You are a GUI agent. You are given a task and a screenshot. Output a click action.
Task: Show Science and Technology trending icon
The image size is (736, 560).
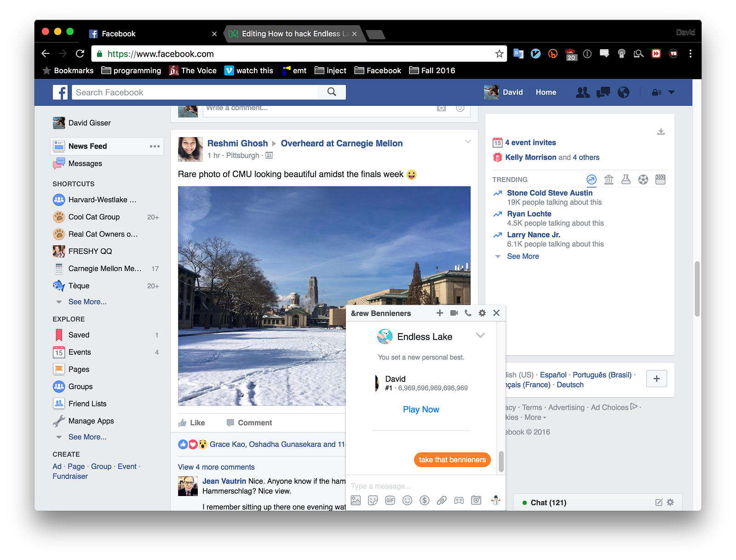pos(626,179)
